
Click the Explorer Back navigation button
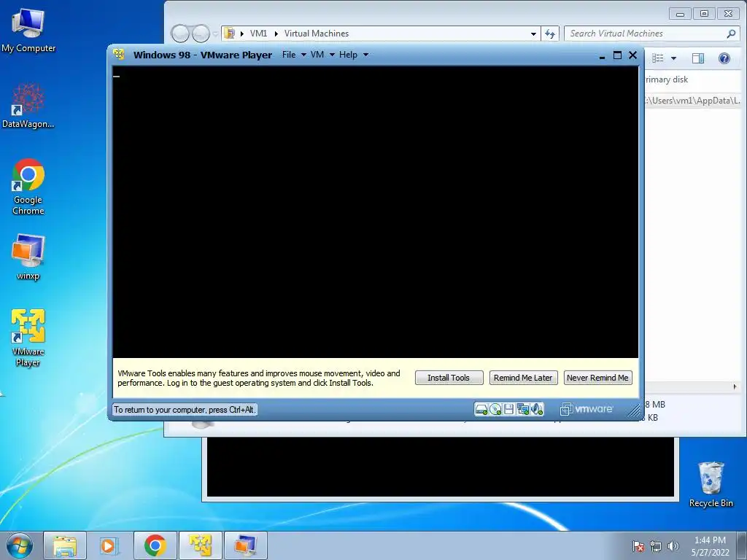pos(181,34)
